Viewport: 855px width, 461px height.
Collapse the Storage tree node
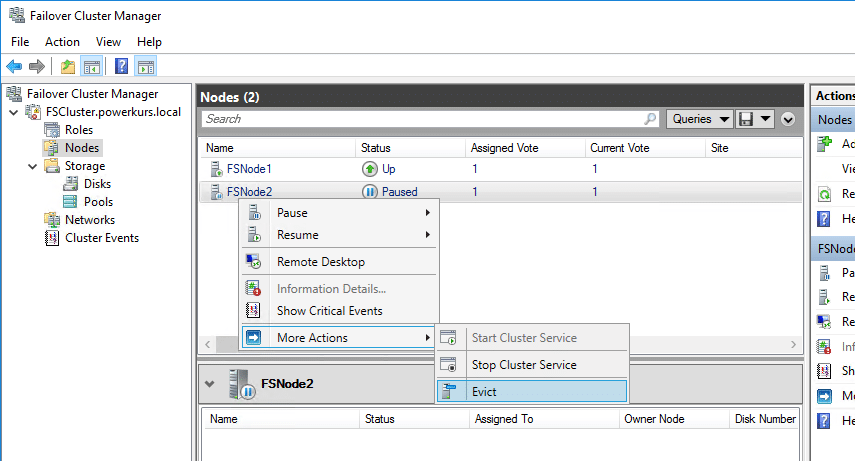[33, 166]
